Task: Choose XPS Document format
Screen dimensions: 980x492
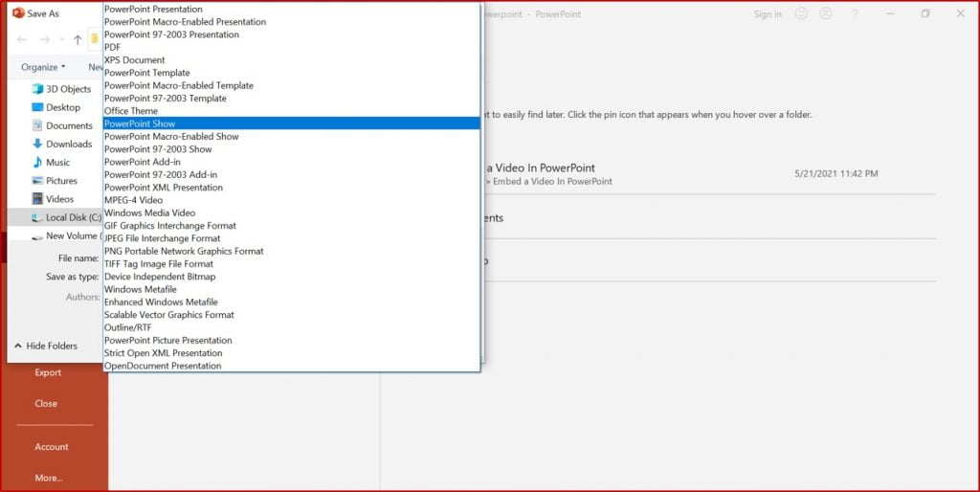Action: tap(291, 60)
